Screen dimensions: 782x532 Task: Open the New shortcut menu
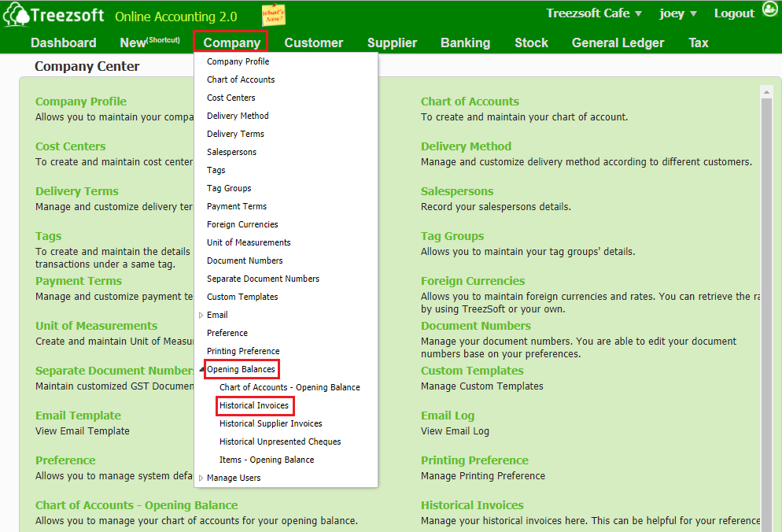pos(149,42)
